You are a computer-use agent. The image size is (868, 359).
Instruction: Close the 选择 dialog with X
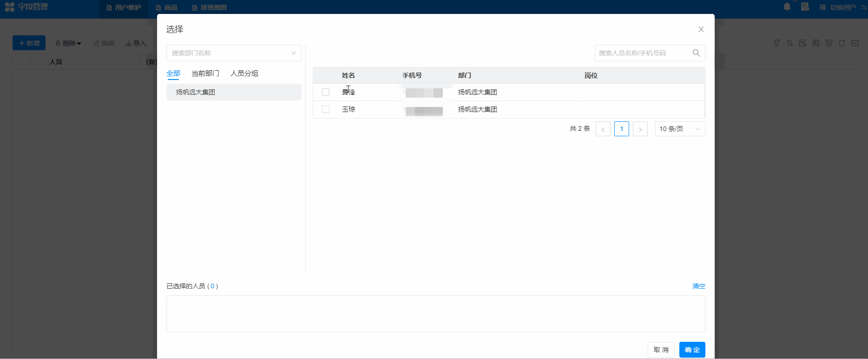click(x=701, y=29)
